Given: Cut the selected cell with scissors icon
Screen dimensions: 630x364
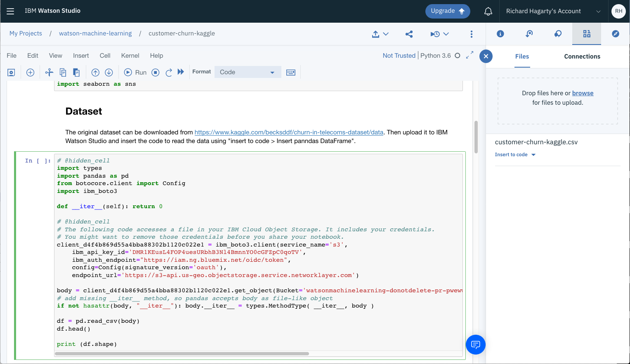Looking at the screenshot, I should (49, 73).
